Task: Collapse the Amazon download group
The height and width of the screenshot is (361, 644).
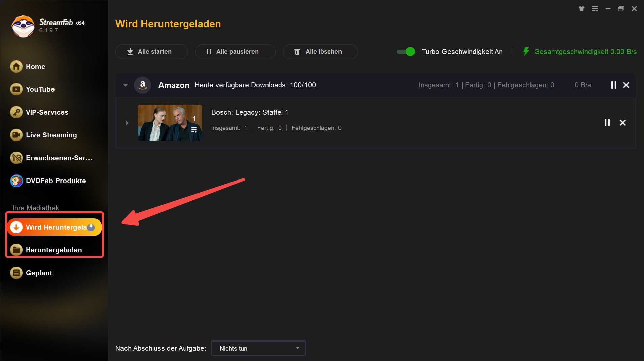Action: point(126,85)
